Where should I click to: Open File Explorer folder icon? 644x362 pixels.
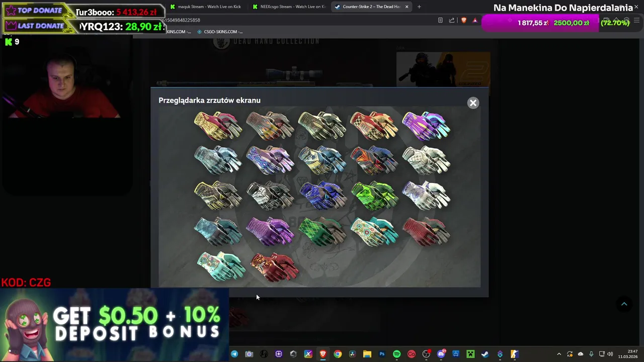point(367,354)
